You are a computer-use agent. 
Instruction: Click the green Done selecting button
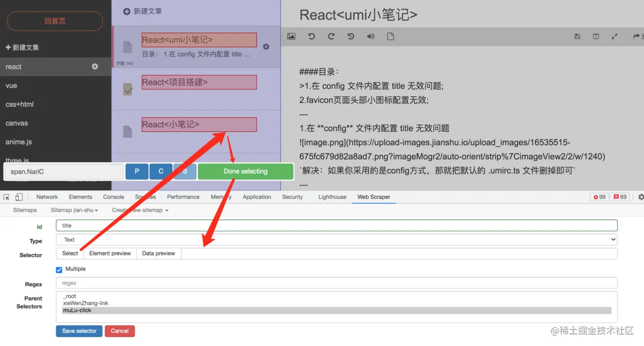(x=246, y=171)
